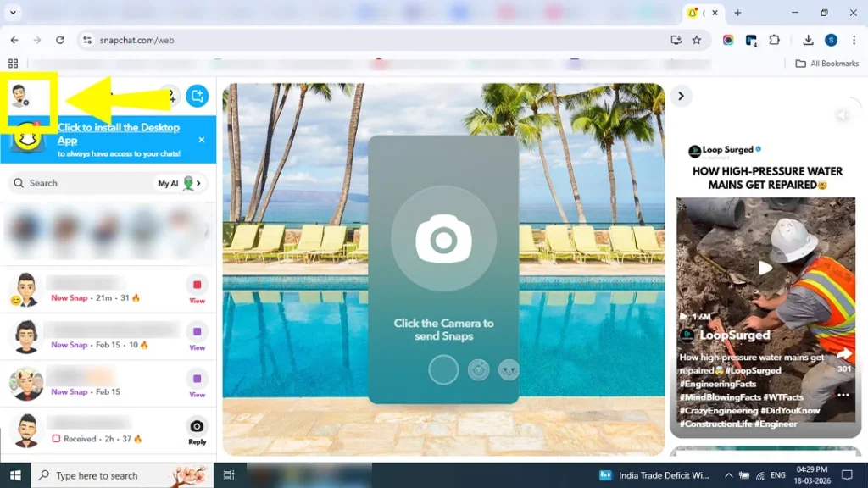Collapse spotlight panel with arrow chevron

pos(681,97)
